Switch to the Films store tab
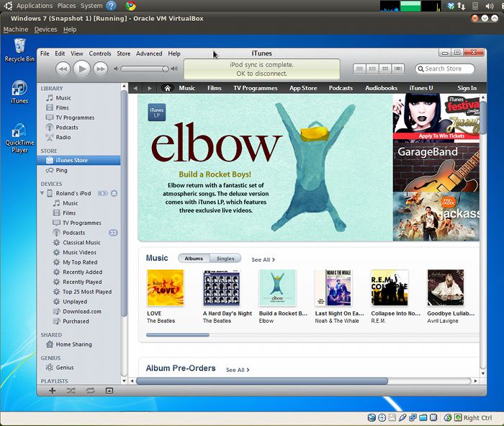Viewport: 504px width, 426px height. pos(215,88)
